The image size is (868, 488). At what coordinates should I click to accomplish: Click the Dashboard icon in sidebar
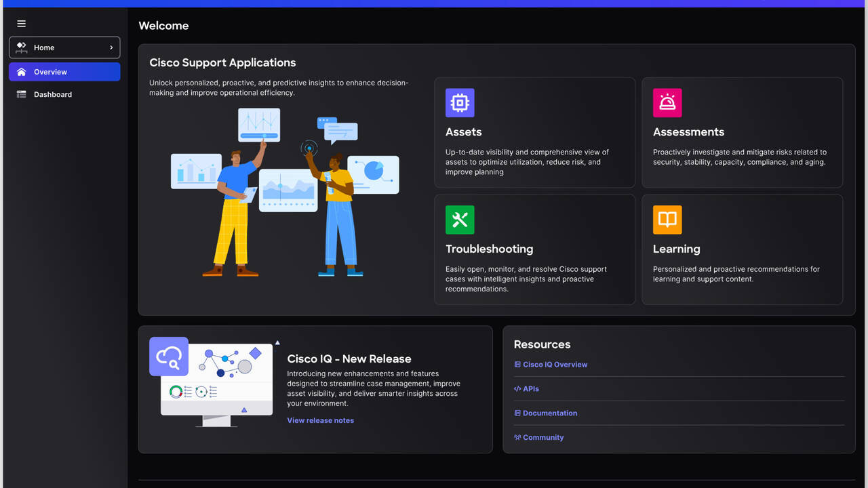tap(22, 95)
